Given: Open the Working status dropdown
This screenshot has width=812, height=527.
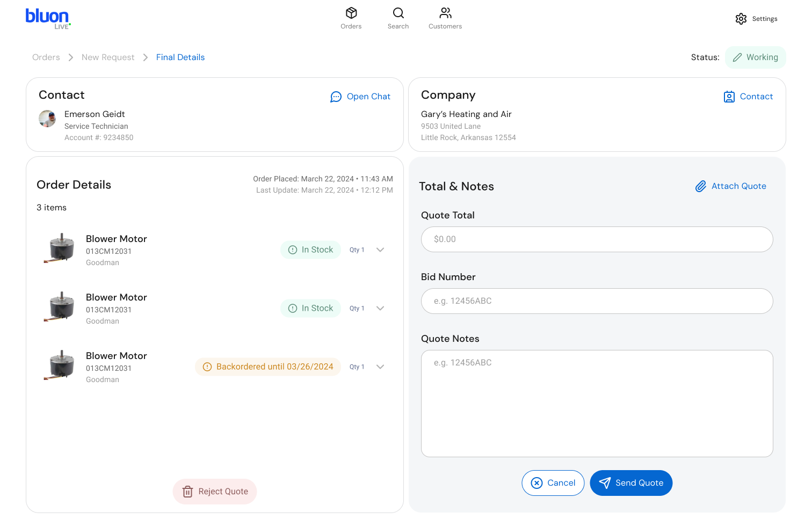Looking at the screenshot, I should [755, 57].
